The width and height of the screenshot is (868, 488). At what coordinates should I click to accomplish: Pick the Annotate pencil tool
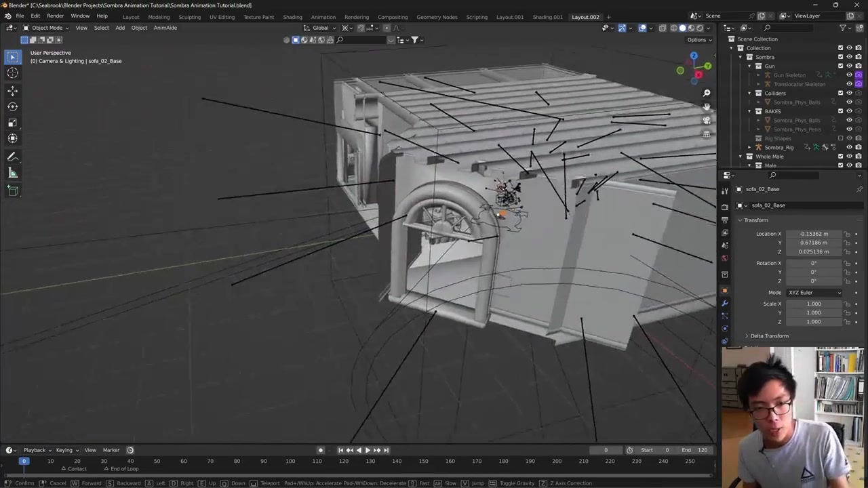pos(12,157)
